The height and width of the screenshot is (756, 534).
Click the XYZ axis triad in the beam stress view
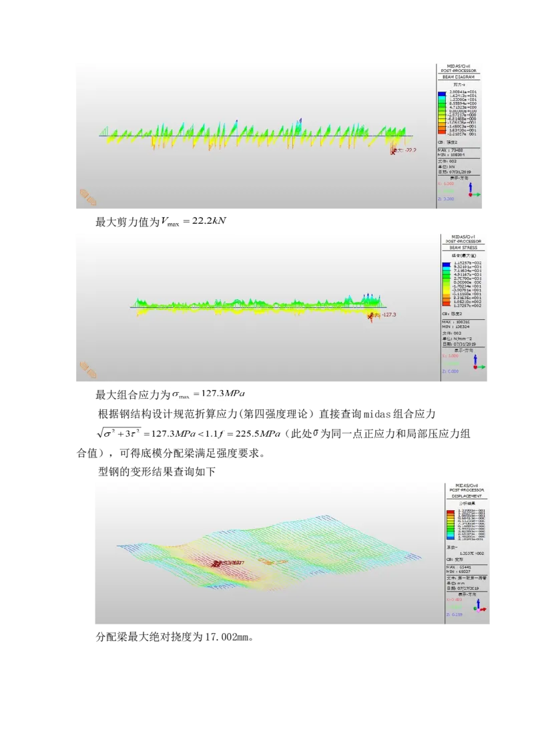tap(478, 363)
